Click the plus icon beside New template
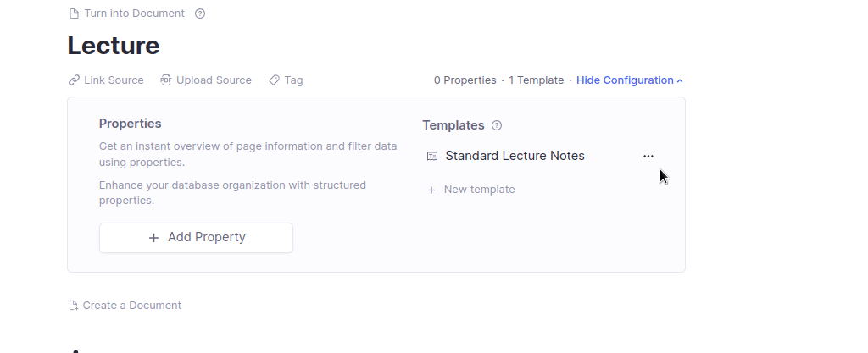 (431, 190)
